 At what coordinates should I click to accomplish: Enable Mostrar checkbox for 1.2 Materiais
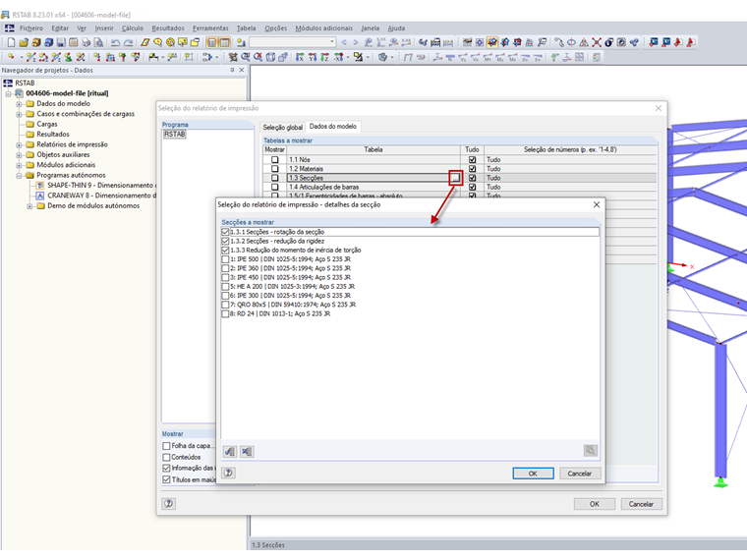275,169
